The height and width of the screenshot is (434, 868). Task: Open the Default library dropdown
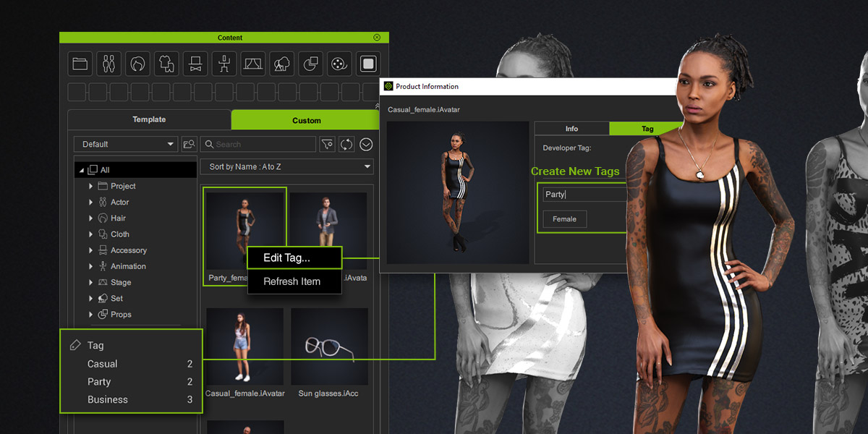[126, 144]
